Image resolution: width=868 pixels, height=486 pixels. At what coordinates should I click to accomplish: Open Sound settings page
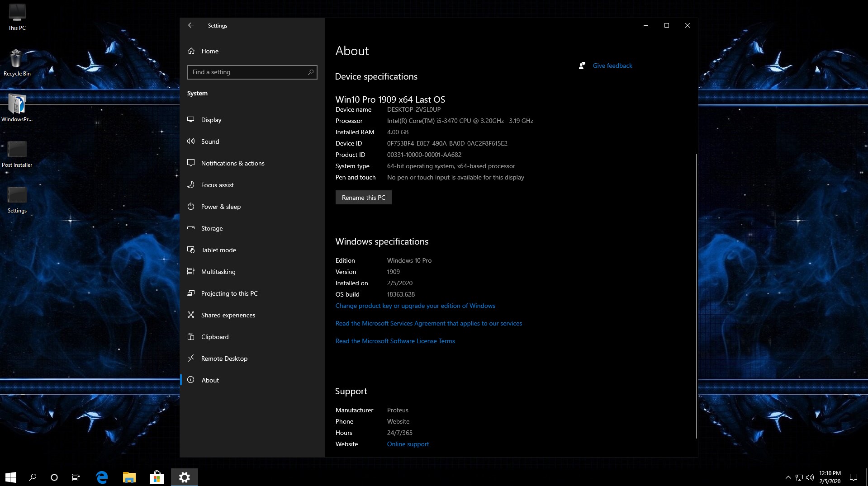click(x=252, y=142)
